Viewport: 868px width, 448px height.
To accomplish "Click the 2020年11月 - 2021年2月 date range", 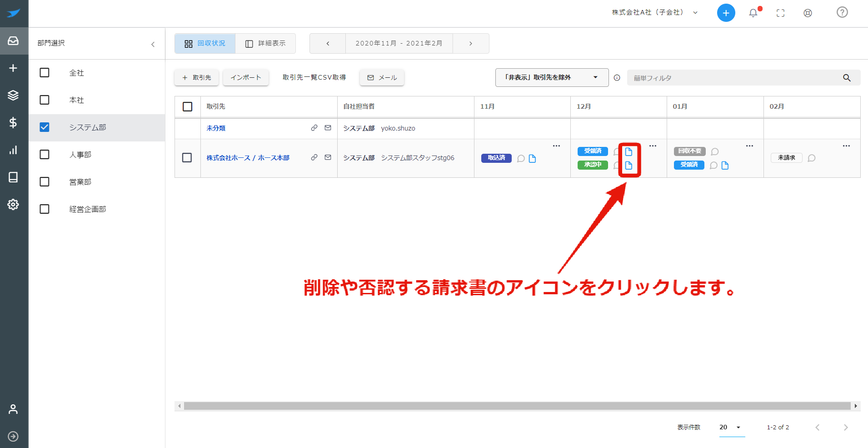I will pyautogui.click(x=399, y=44).
